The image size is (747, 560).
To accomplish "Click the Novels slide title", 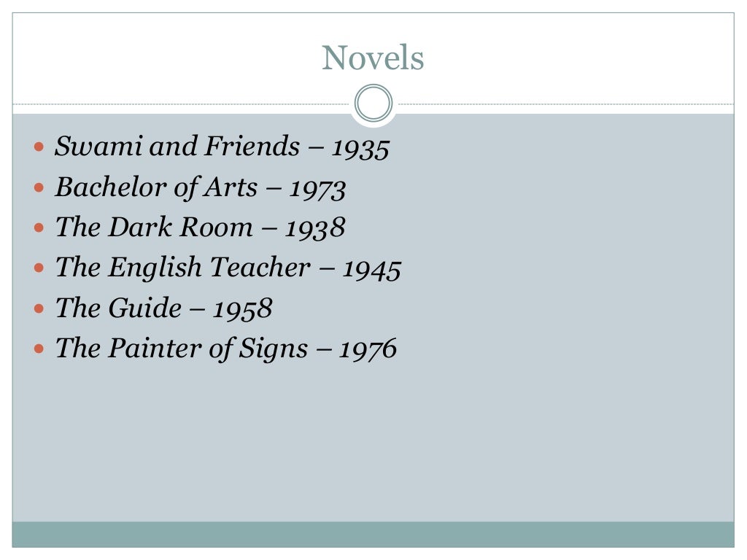I will (373, 58).
